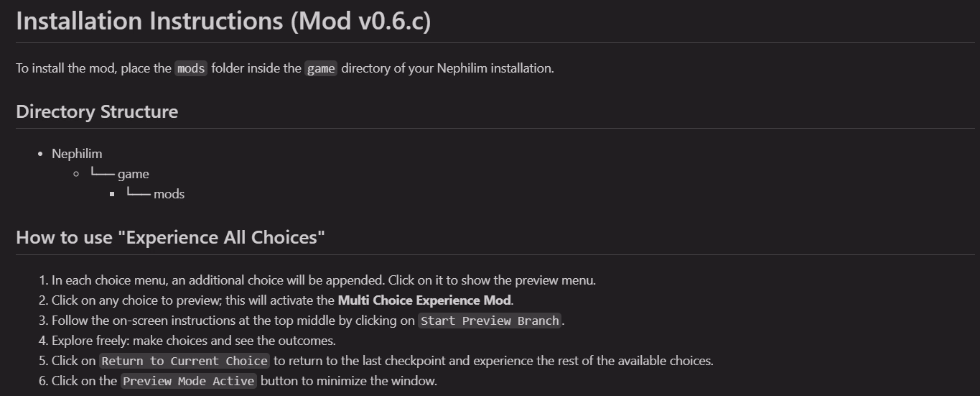
Task: Click the Preview Mode Active code label
Action: pyautogui.click(x=188, y=381)
